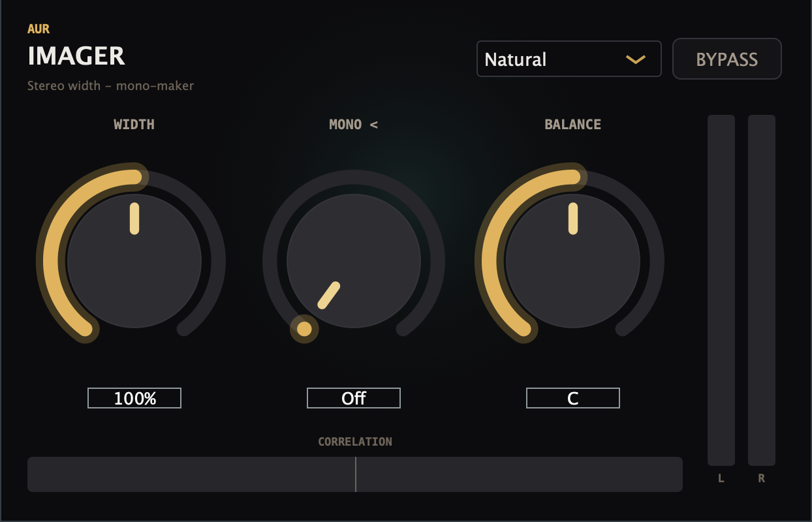This screenshot has width=812, height=522.
Task: Open the Natural preset dropdown
Action: 569,59
